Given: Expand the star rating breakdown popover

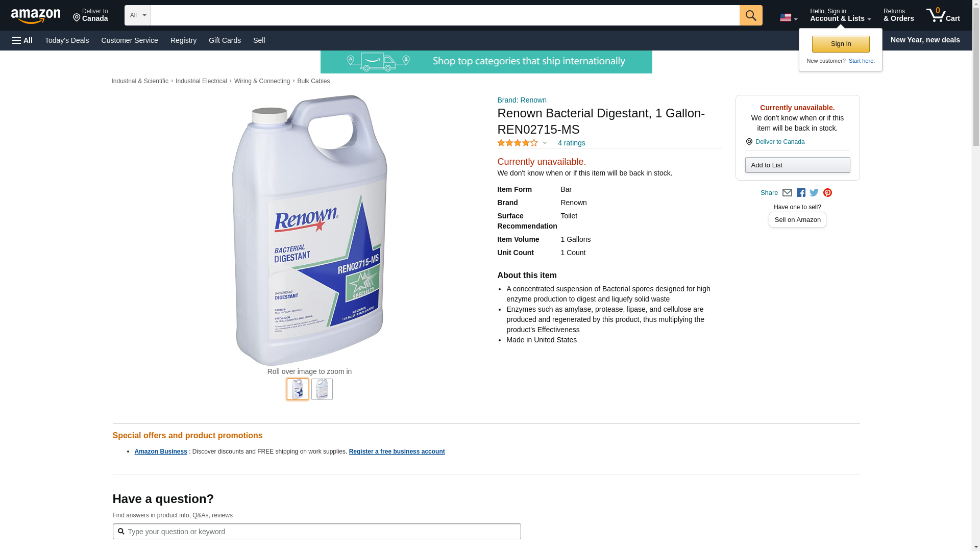Looking at the screenshot, I should (x=522, y=143).
